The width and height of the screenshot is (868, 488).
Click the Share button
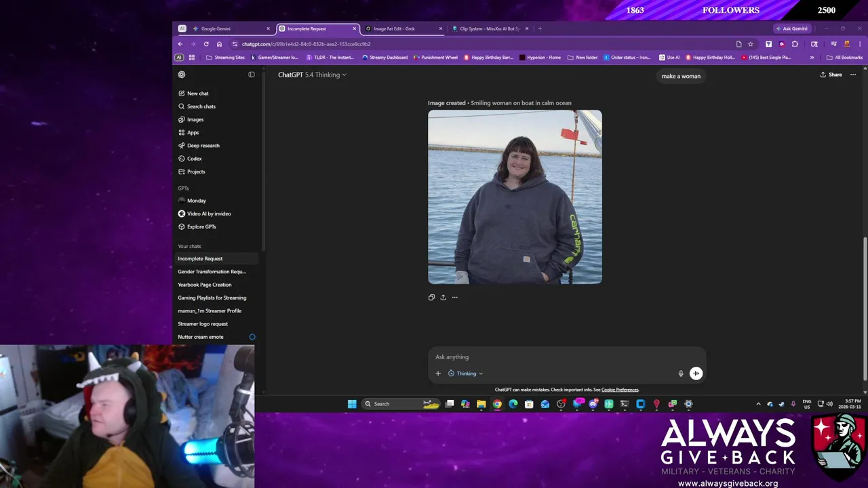[x=831, y=75]
